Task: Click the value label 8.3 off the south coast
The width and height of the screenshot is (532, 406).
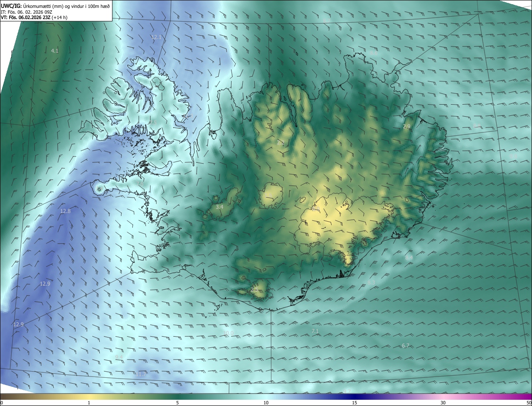Action: click(371, 282)
